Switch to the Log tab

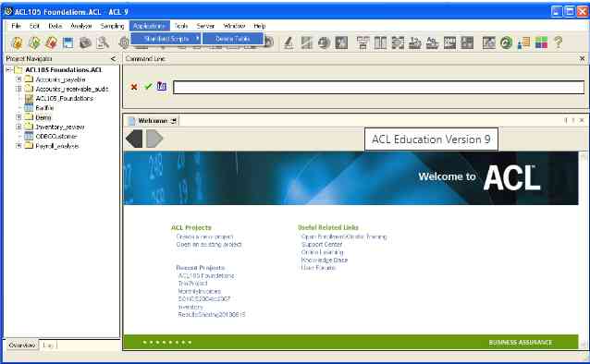click(x=48, y=345)
